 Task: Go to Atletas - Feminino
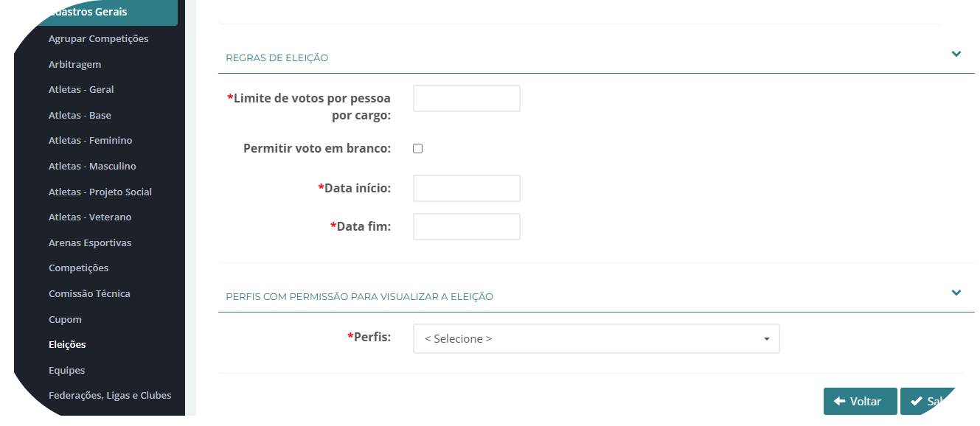[90, 141]
